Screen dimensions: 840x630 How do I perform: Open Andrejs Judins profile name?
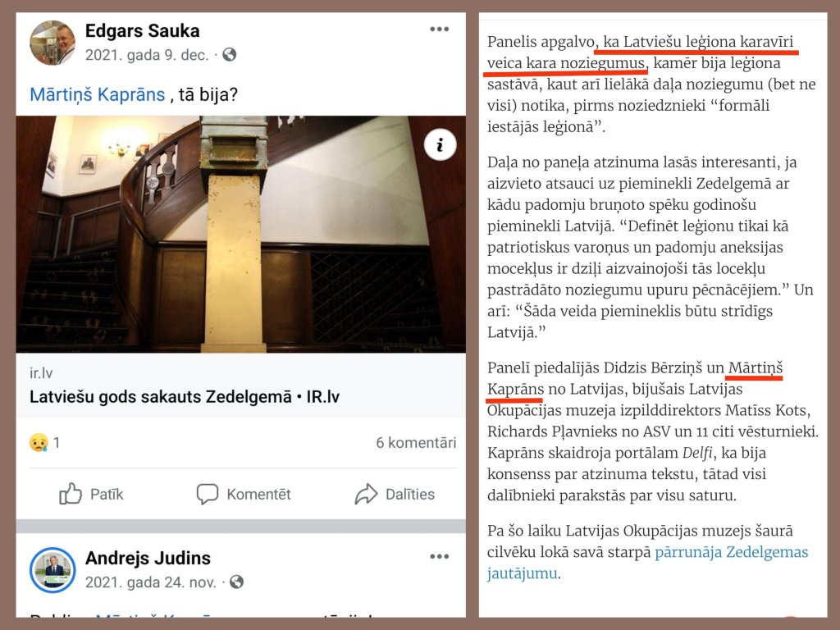tap(148, 558)
